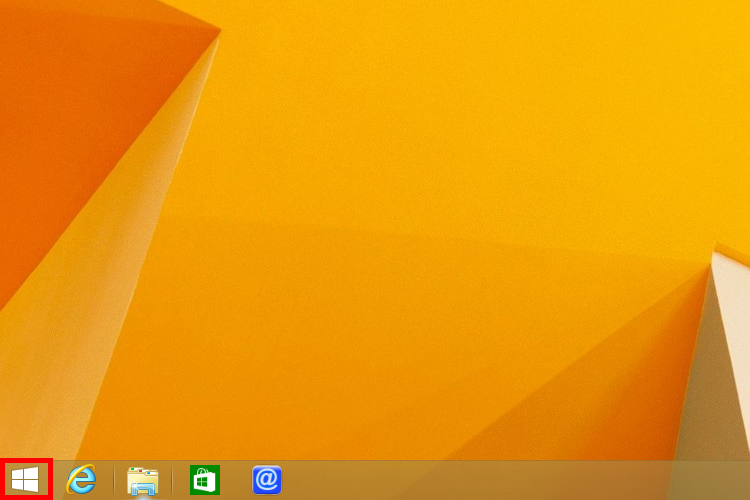This screenshot has width=750, height=500.
Task: Click the blue @ icon
Action: coord(266,480)
